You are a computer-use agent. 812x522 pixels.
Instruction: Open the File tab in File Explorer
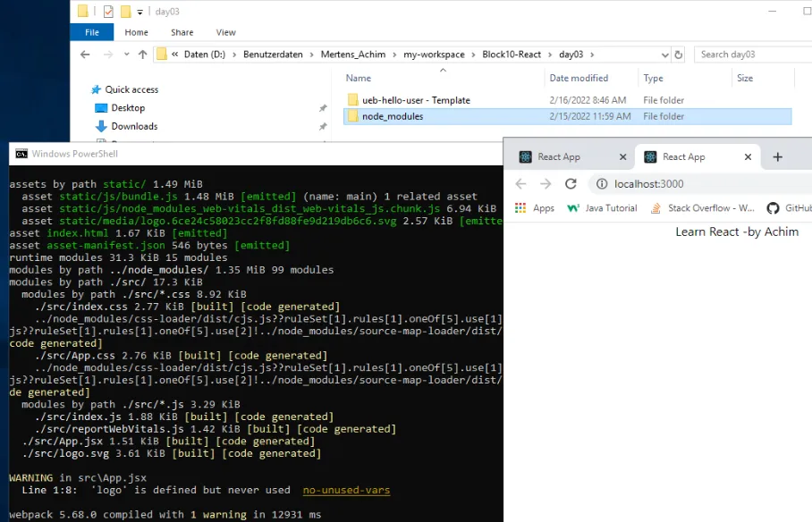(x=91, y=32)
